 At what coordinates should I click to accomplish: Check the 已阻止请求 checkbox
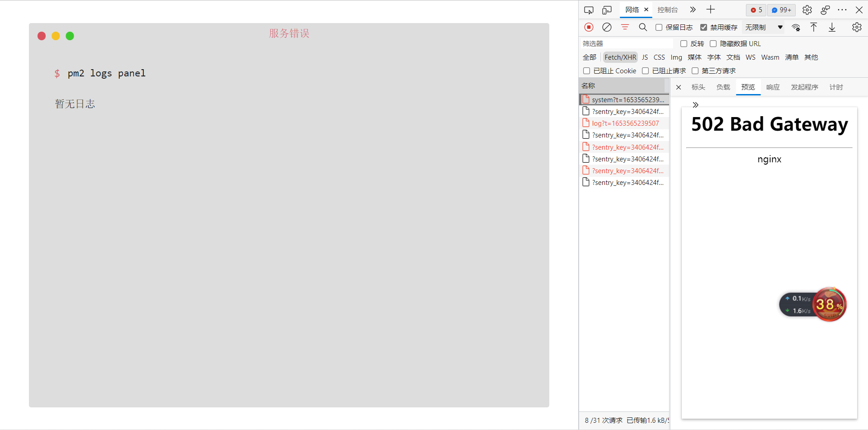tap(645, 71)
